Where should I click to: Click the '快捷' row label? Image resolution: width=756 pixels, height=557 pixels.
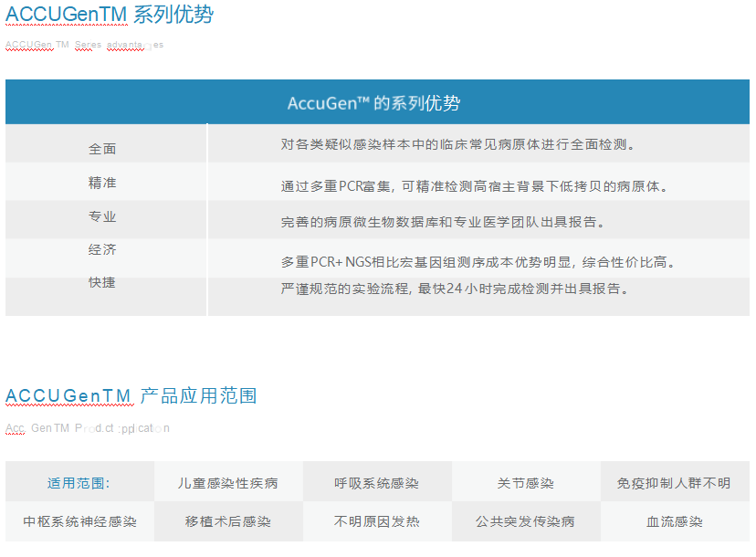102,282
